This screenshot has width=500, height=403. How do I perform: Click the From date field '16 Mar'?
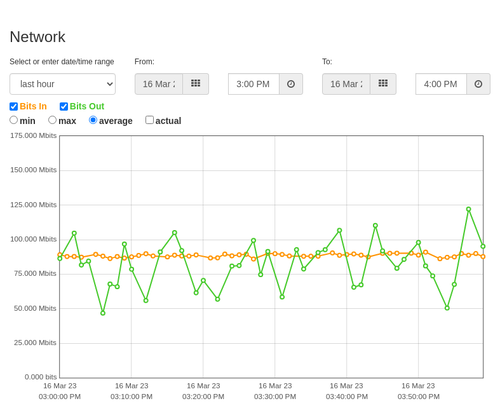[x=159, y=84]
